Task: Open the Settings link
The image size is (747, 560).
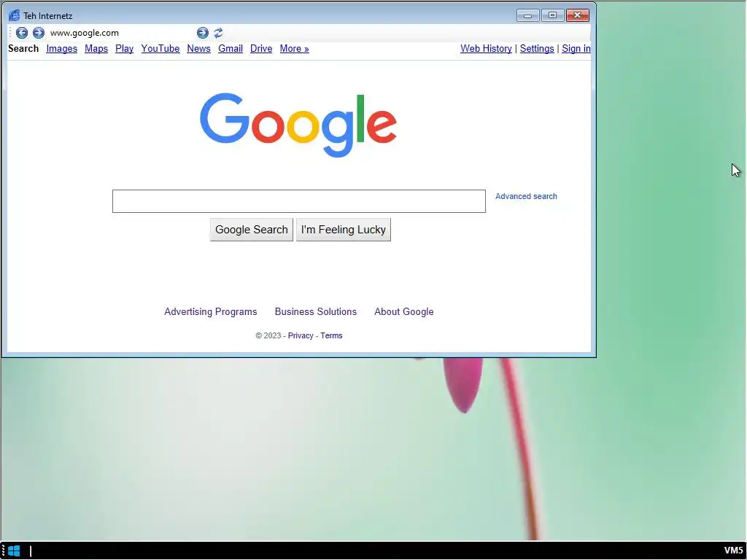Action: [537, 49]
